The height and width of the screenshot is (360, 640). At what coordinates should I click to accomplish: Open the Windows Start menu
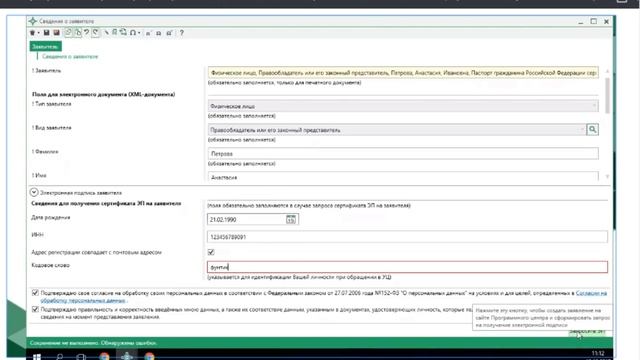pyautogui.click(x=37, y=356)
